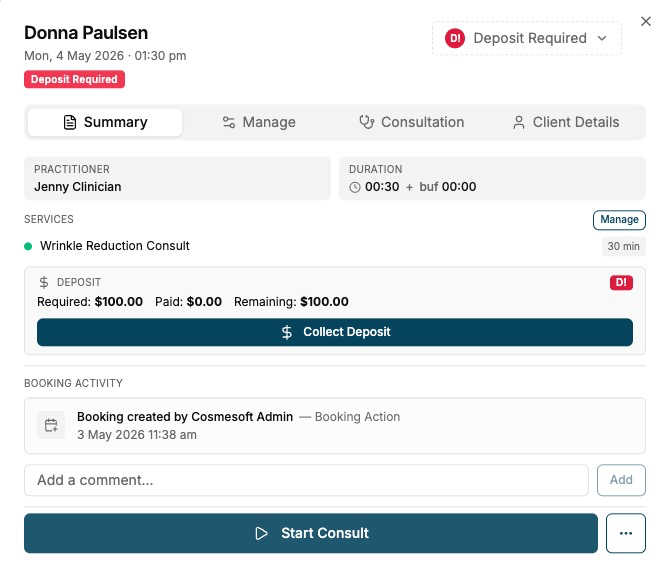Click the 30 min duration badge
This screenshot has width=667, height=580.
pyautogui.click(x=624, y=246)
